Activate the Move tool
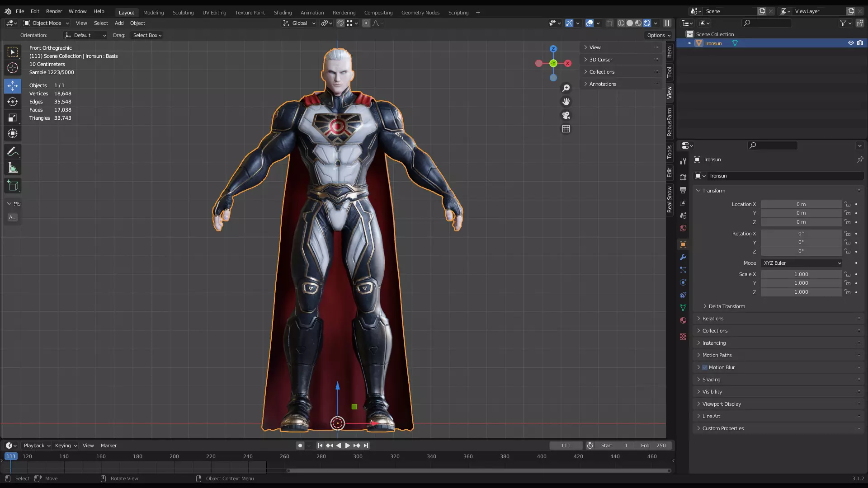868x488 pixels. pyautogui.click(x=13, y=86)
